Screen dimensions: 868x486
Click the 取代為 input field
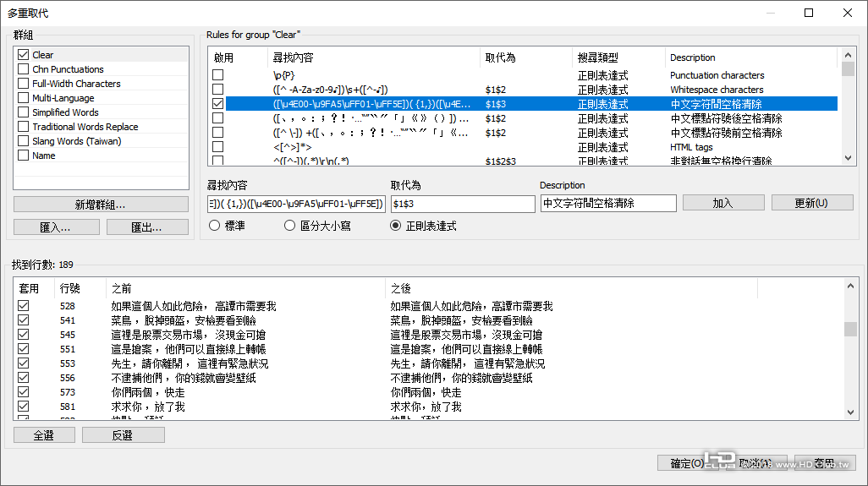463,204
